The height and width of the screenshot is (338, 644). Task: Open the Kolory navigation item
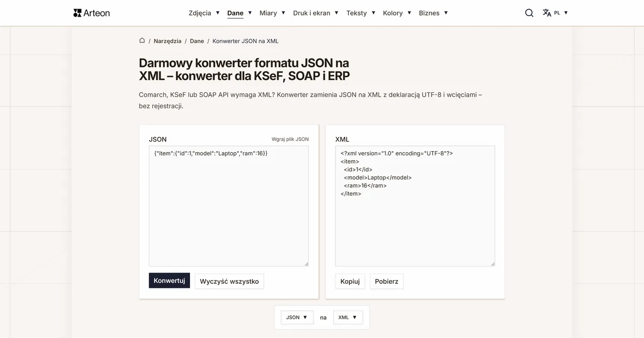coord(393,13)
